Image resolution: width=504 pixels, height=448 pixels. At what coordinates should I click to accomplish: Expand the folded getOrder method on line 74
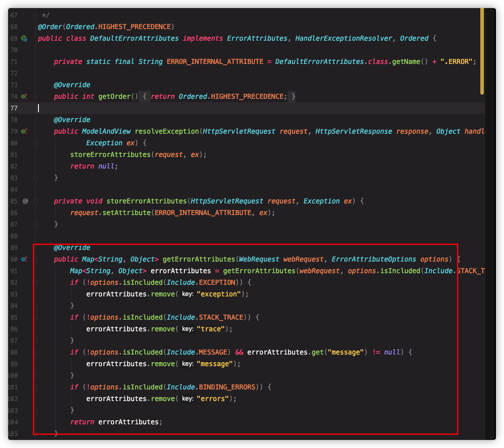[35, 97]
